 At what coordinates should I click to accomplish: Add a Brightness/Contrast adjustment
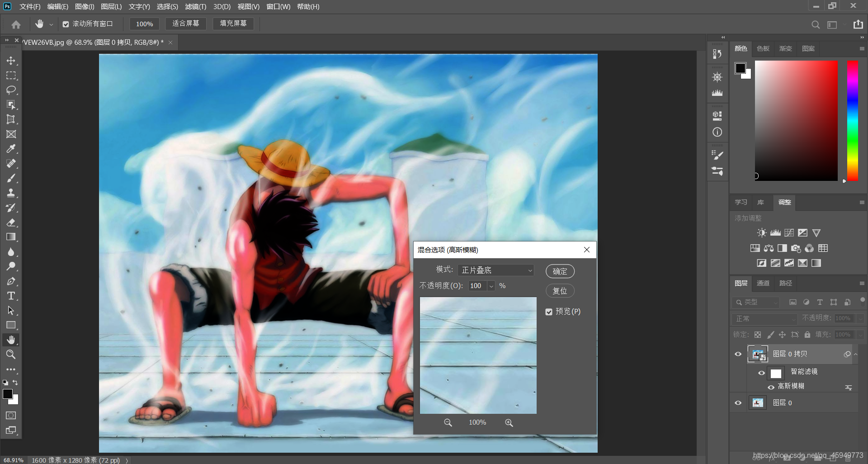[762, 233]
